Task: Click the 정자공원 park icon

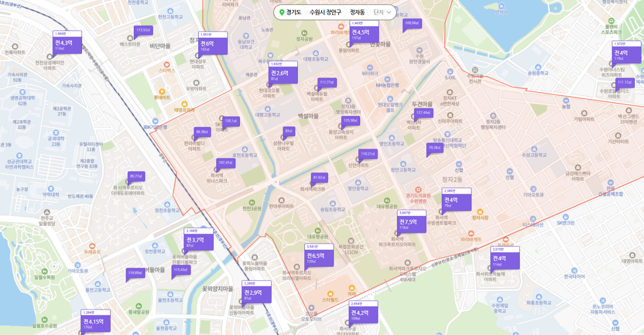Action: pyautogui.click(x=304, y=32)
